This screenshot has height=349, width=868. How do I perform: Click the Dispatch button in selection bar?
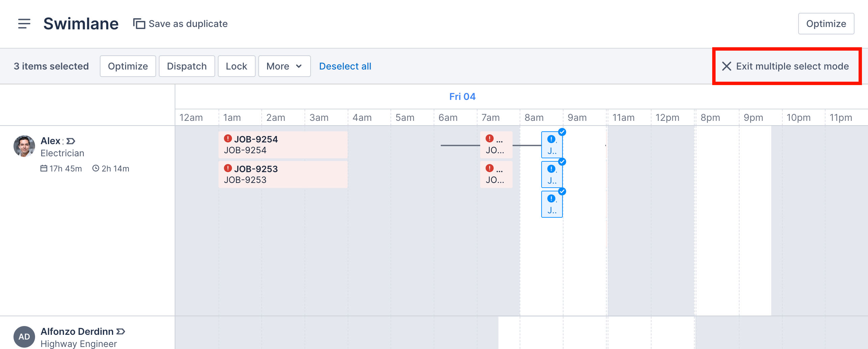[x=186, y=66]
